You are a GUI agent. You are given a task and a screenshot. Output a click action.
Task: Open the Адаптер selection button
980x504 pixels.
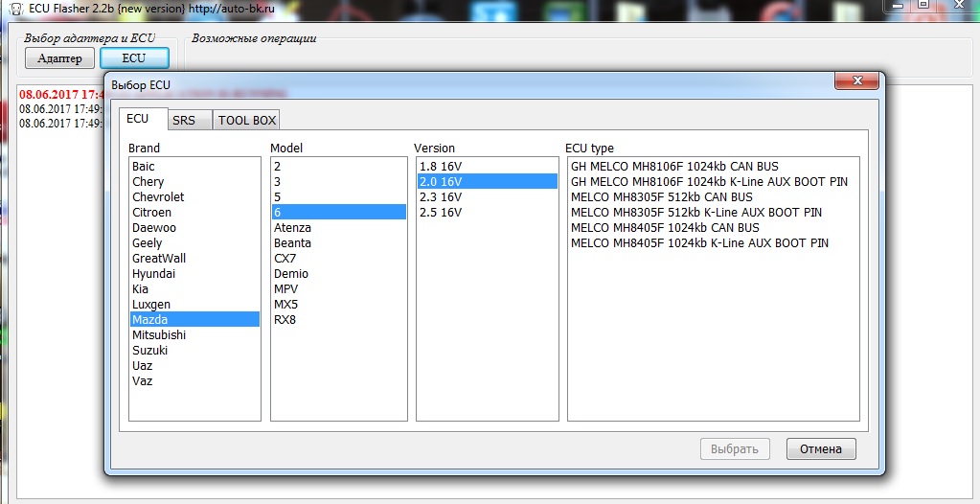click(59, 58)
